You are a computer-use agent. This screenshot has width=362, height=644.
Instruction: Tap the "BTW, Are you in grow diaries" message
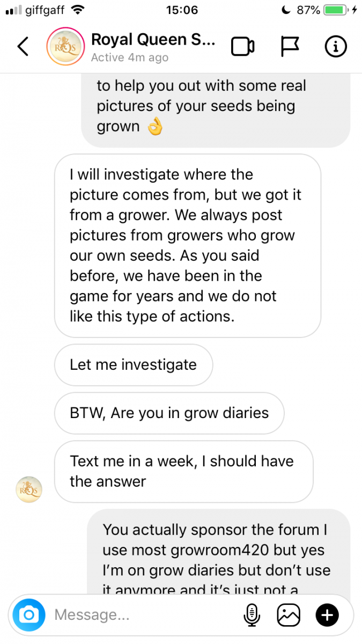pos(169,413)
